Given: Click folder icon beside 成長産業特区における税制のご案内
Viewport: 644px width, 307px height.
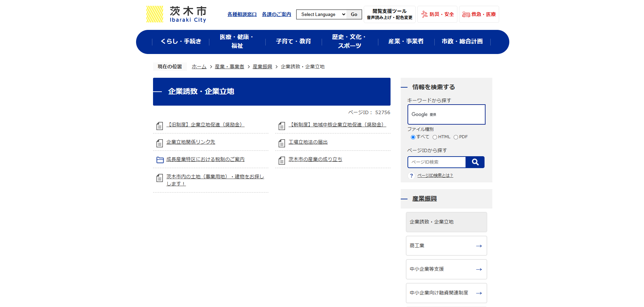Looking at the screenshot, I should [x=160, y=160].
